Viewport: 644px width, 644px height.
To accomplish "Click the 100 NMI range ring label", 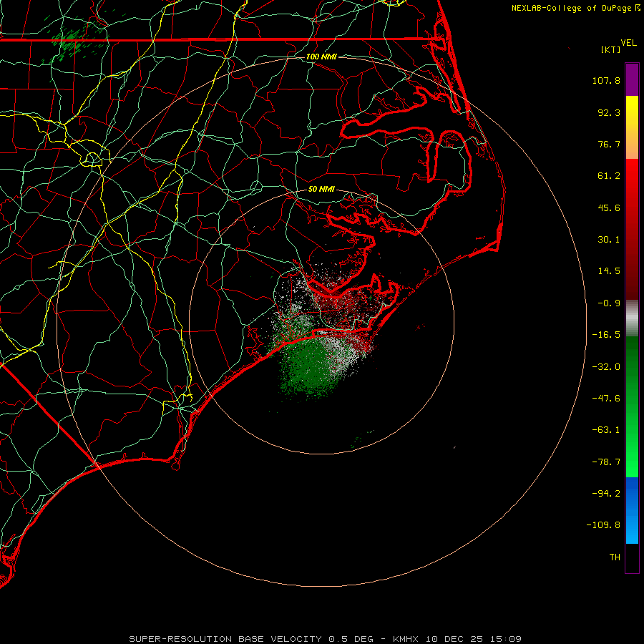I will pyautogui.click(x=321, y=57).
